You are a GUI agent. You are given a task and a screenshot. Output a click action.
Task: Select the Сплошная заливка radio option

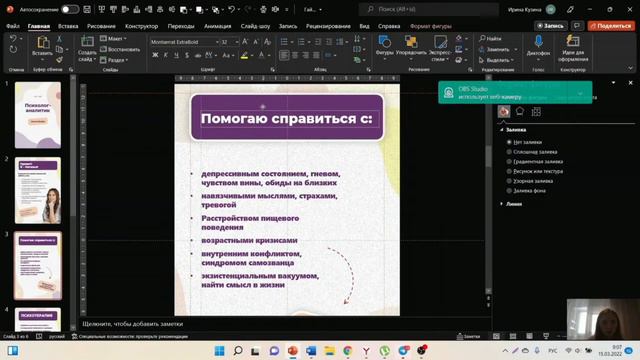(x=509, y=152)
